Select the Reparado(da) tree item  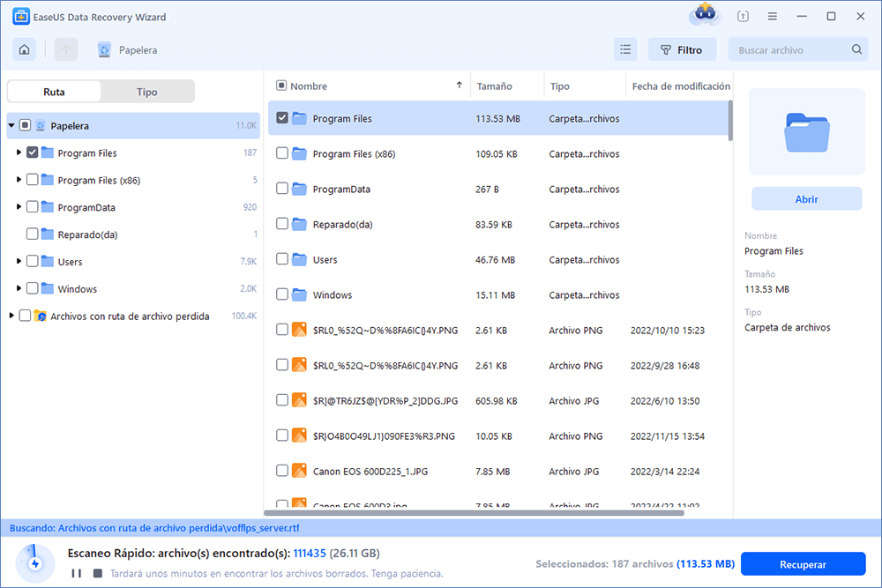coord(87,234)
